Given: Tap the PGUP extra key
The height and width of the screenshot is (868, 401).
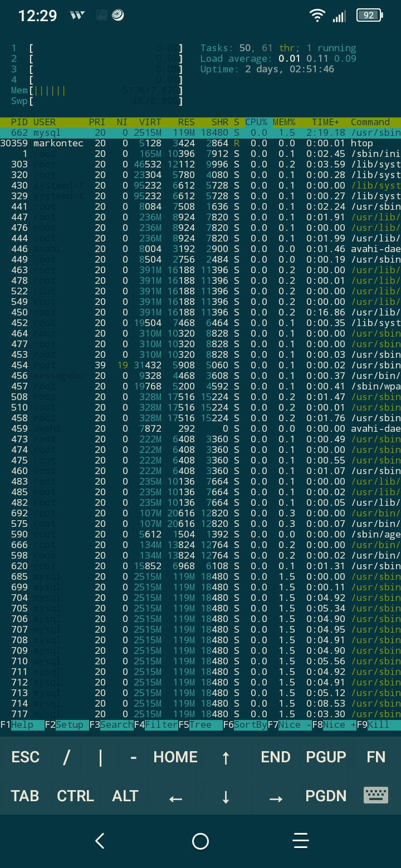Looking at the screenshot, I should [326, 757].
